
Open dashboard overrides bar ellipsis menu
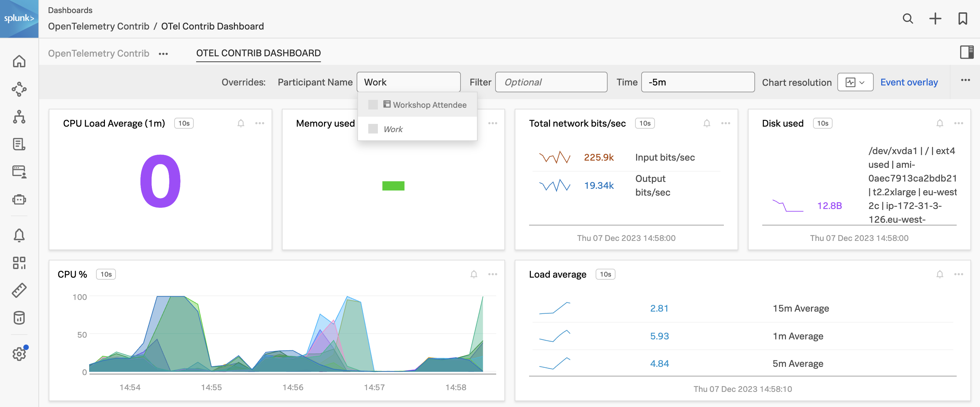(965, 80)
